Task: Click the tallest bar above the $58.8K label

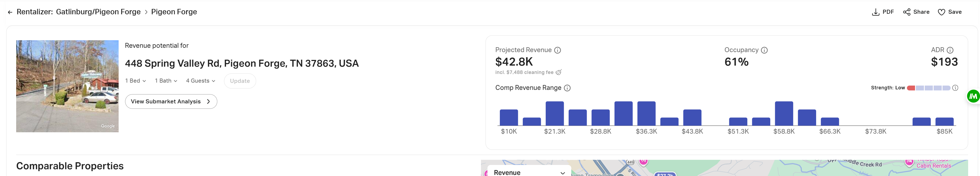Action: click(x=784, y=113)
